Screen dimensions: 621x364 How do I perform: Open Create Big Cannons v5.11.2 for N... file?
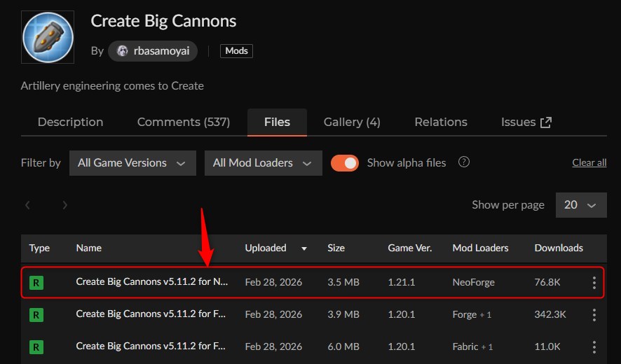[151, 281]
